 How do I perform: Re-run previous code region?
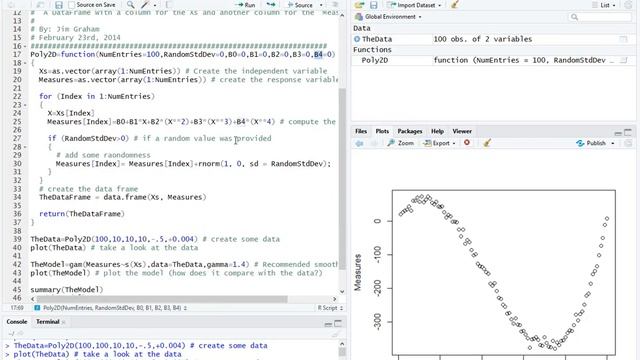(271, 5)
